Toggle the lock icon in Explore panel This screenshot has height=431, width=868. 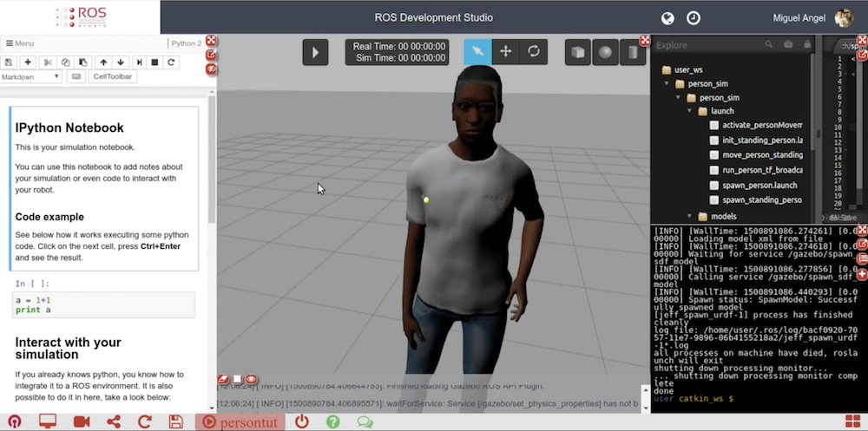[x=807, y=45]
